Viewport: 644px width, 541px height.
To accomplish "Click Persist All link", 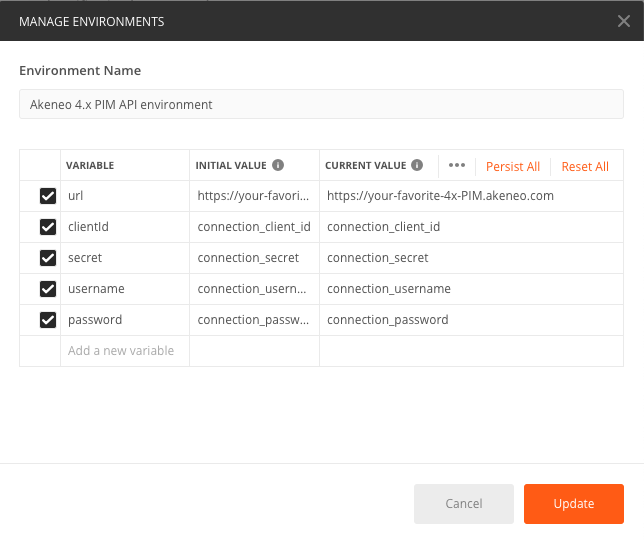I will point(512,166).
